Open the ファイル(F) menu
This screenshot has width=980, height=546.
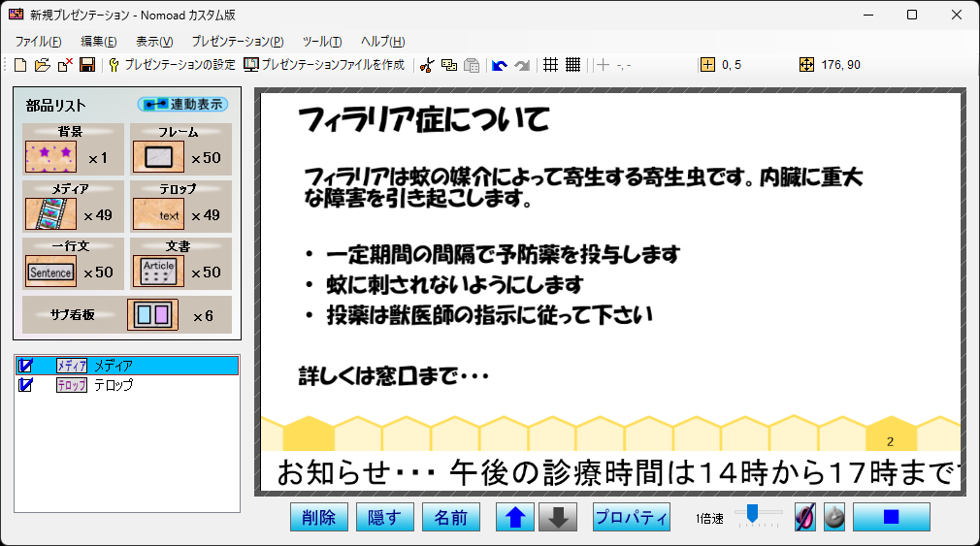(x=38, y=42)
